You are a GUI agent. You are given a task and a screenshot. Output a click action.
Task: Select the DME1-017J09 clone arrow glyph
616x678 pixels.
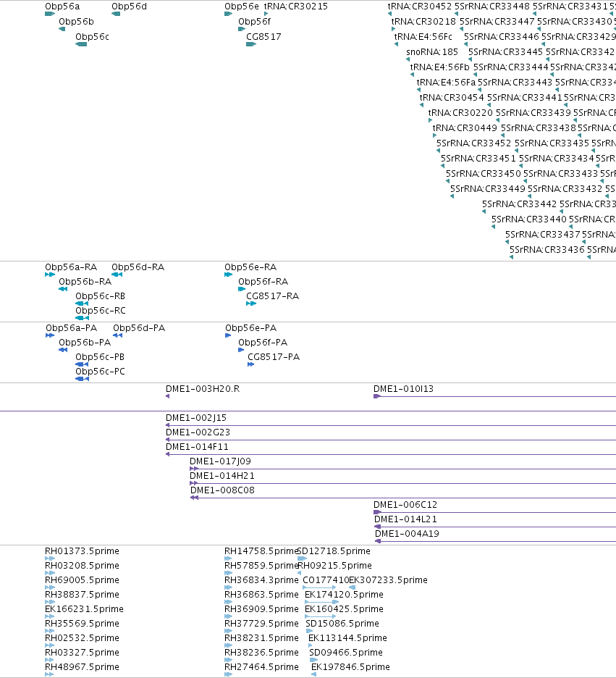(194, 469)
